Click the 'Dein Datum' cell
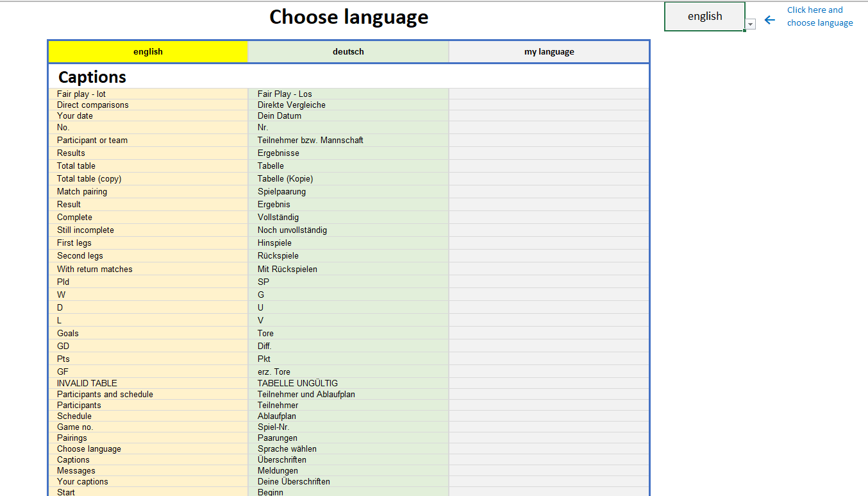 click(x=348, y=115)
